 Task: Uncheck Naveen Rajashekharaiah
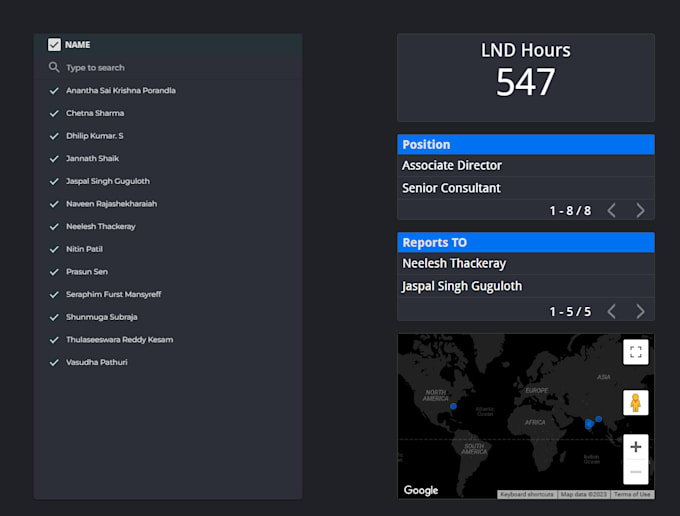click(54, 204)
